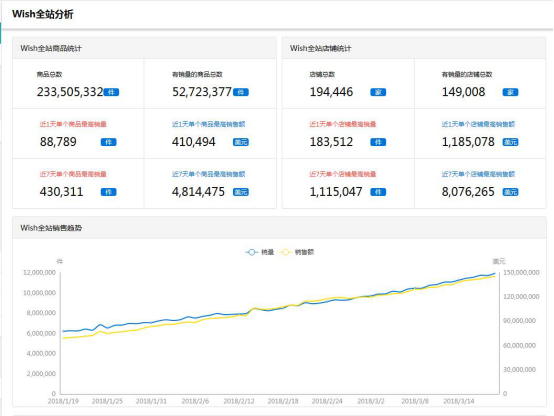Image resolution: width=554 pixels, height=416 pixels.
Task: Select the value 1,185,078
Action: [468, 142]
